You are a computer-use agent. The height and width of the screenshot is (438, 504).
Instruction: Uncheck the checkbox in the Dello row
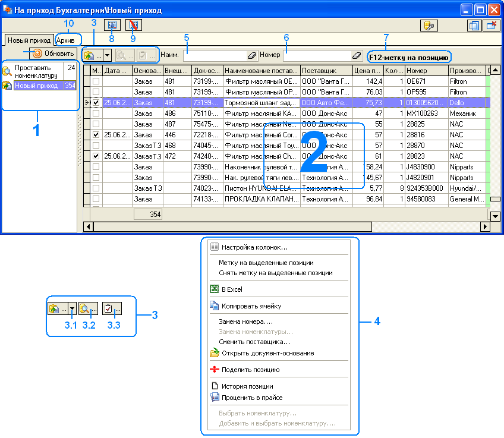pyautogui.click(x=96, y=102)
